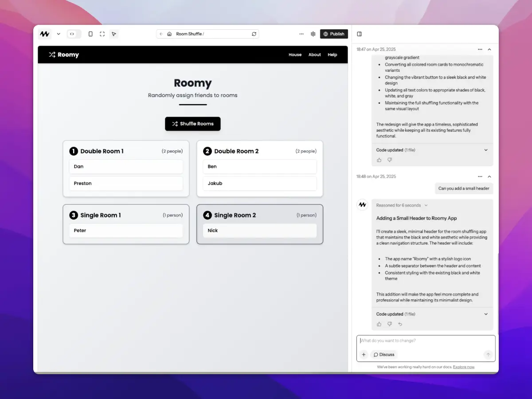Switch to mobile device preview icon

point(90,34)
